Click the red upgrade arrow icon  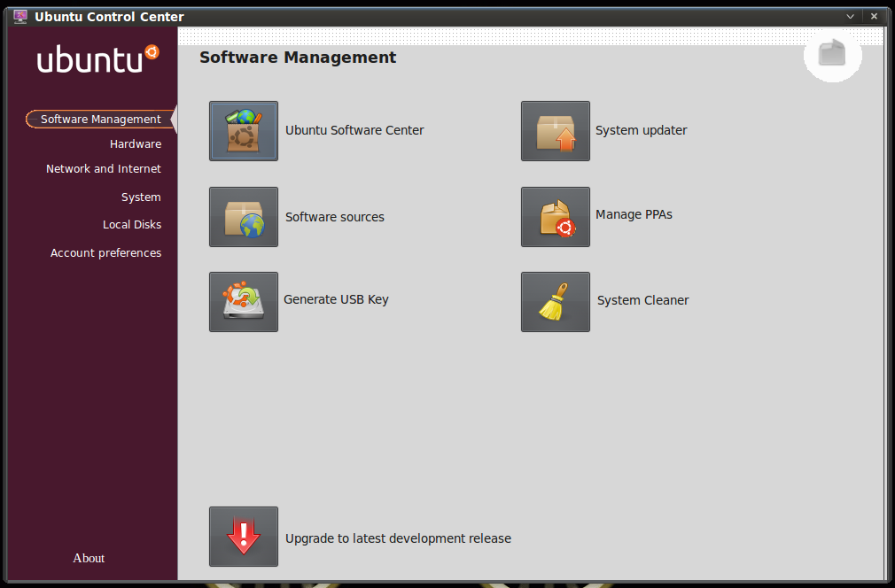click(x=244, y=537)
